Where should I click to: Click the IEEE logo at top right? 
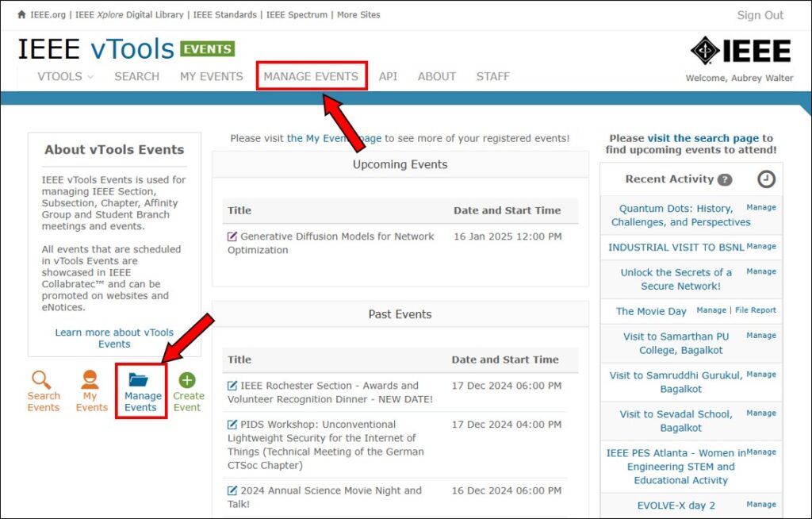(x=741, y=51)
